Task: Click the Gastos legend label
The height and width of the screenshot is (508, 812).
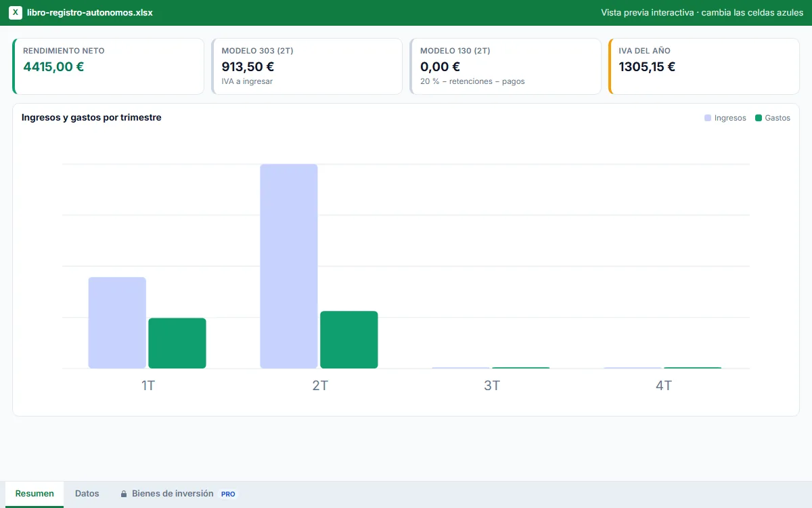Action: click(x=777, y=118)
